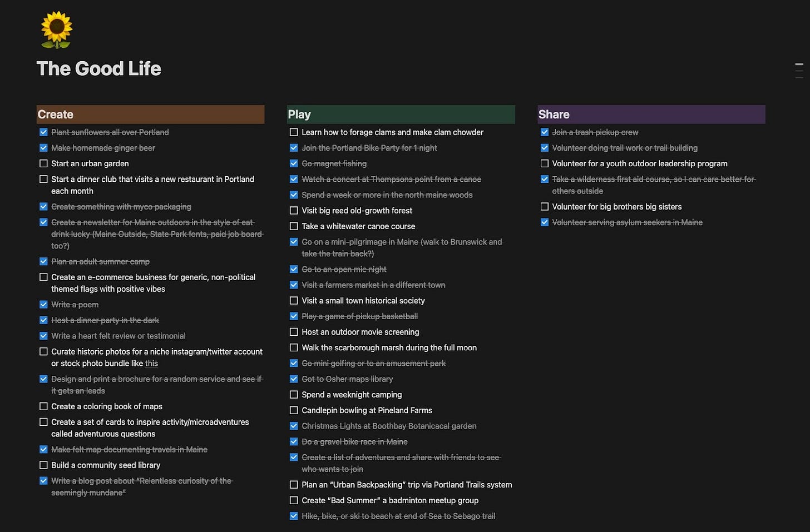Uncheck 'Join the Portland Bike Party'
810x532 pixels.
[x=294, y=148]
